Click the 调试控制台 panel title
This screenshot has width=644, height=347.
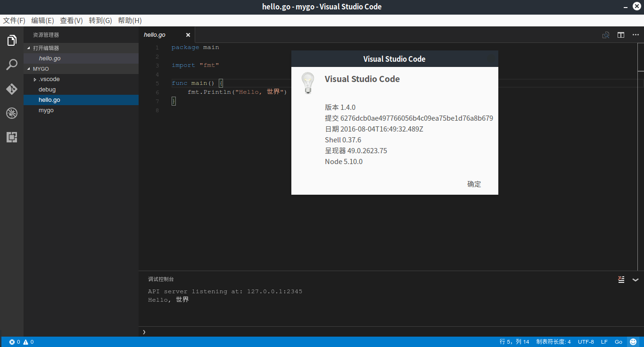point(161,279)
